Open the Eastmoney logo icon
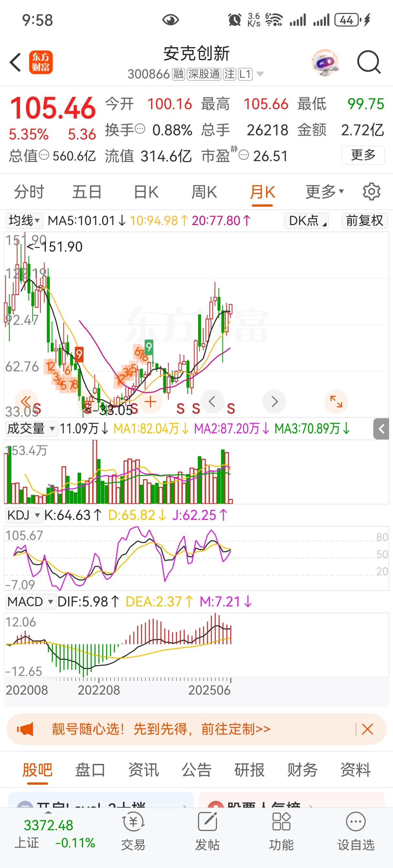 click(41, 62)
